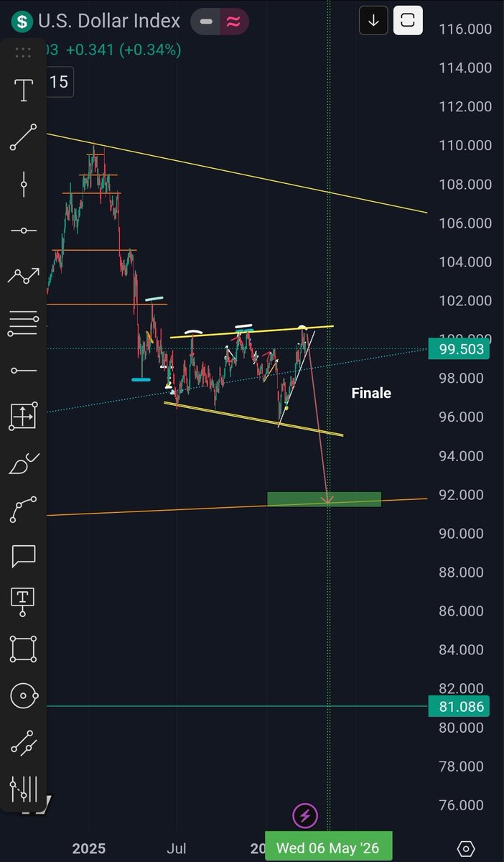This screenshot has height=862, width=504.
Task: Select the Date and Price Range tool
Action: click(x=23, y=417)
